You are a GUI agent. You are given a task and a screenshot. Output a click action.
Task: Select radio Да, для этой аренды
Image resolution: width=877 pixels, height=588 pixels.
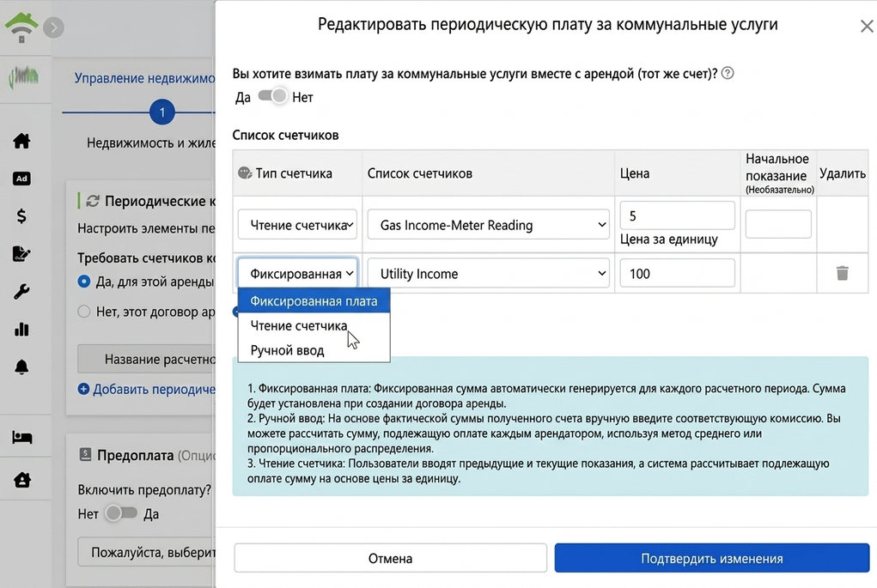click(84, 282)
